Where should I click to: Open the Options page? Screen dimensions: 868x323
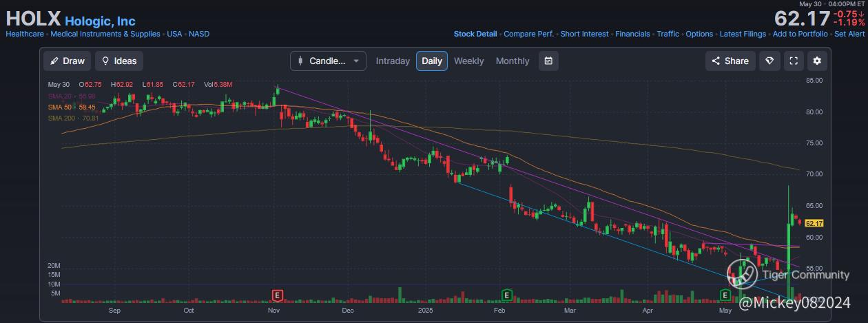700,34
